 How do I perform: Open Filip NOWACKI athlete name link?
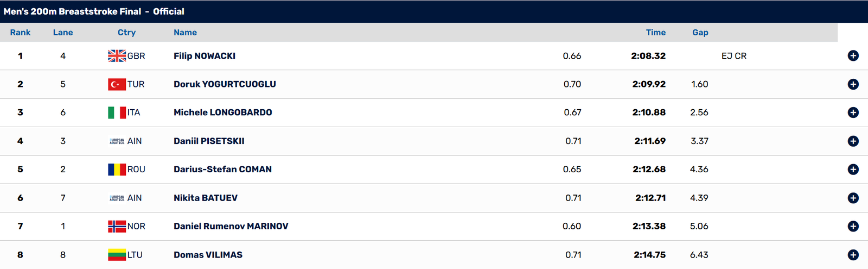coord(205,56)
